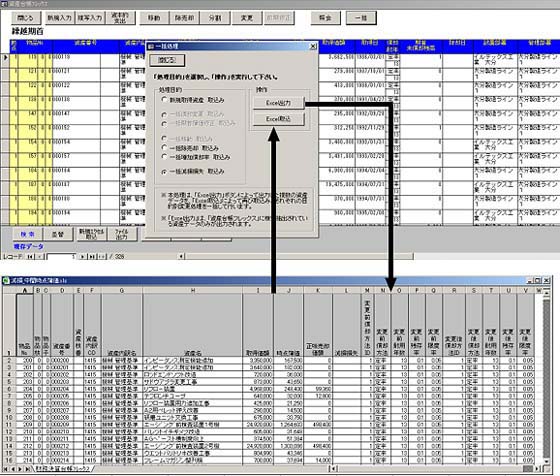Select column G header in Excel window
The width and height of the screenshot is (560, 476).
pos(122,290)
